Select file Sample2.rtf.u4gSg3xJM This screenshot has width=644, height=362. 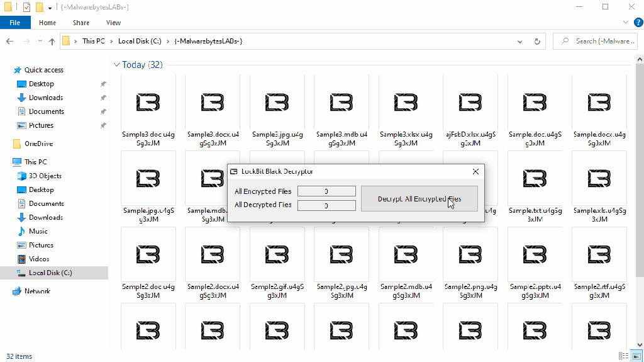point(599,263)
